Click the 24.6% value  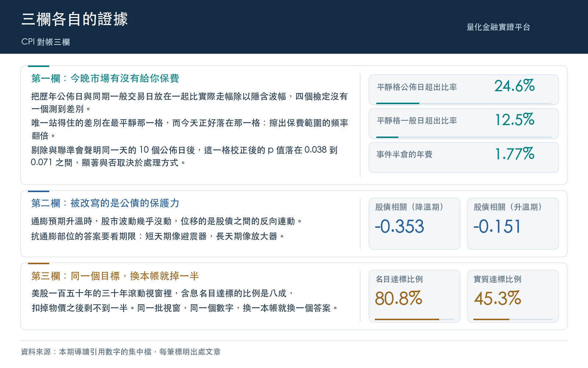[x=514, y=86]
